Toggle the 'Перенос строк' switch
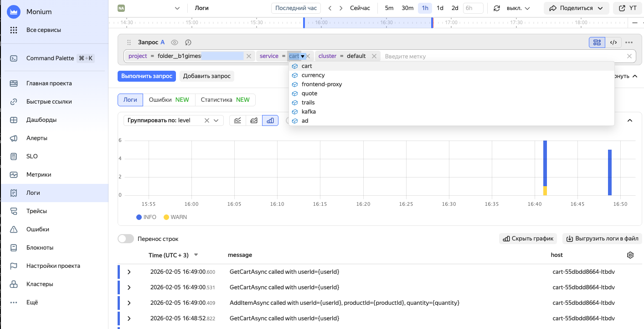Viewport: 644px width, 329px height. (x=126, y=239)
